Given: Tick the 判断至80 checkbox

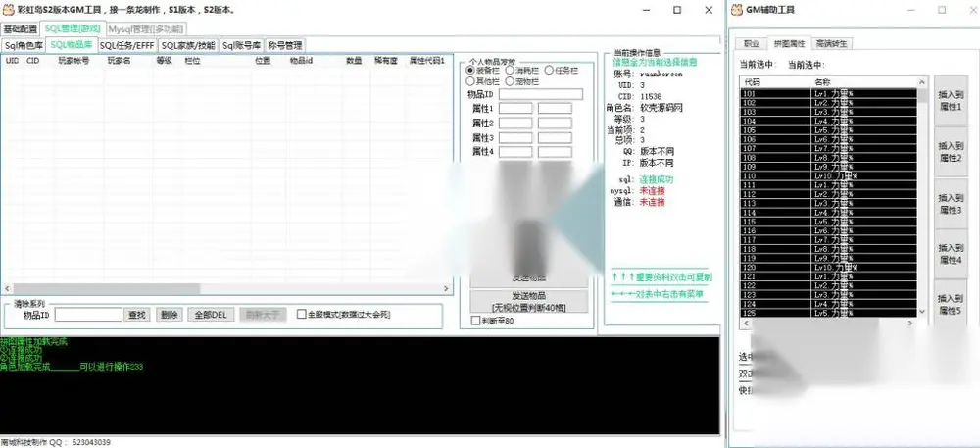Looking at the screenshot, I should [475, 321].
